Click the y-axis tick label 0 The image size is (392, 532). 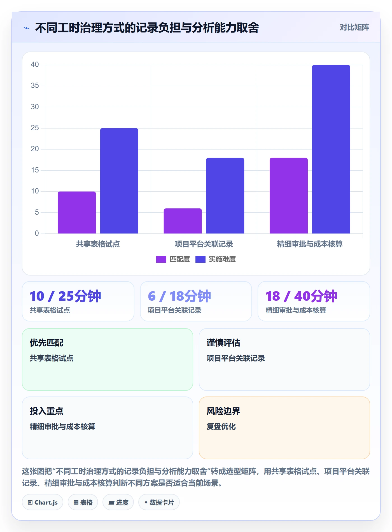[37, 233]
